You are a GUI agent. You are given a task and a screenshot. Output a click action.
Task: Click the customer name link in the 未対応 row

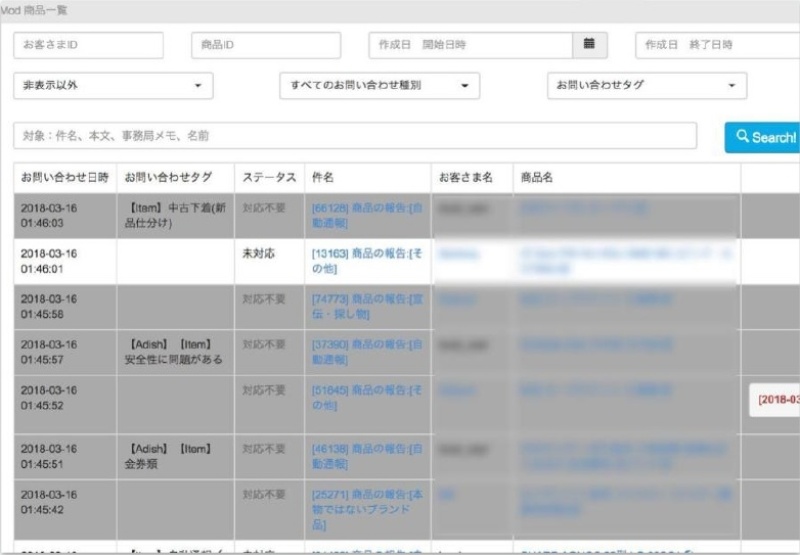pyautogui.click(x=459, y=254)
